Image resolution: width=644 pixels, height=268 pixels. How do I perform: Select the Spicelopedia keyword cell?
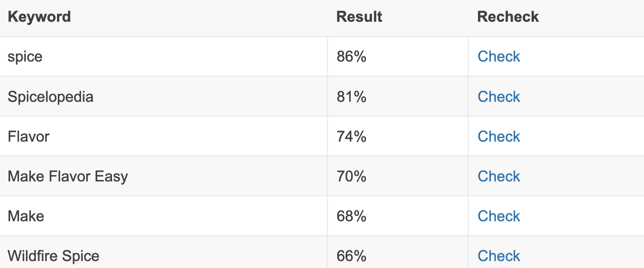50,97
